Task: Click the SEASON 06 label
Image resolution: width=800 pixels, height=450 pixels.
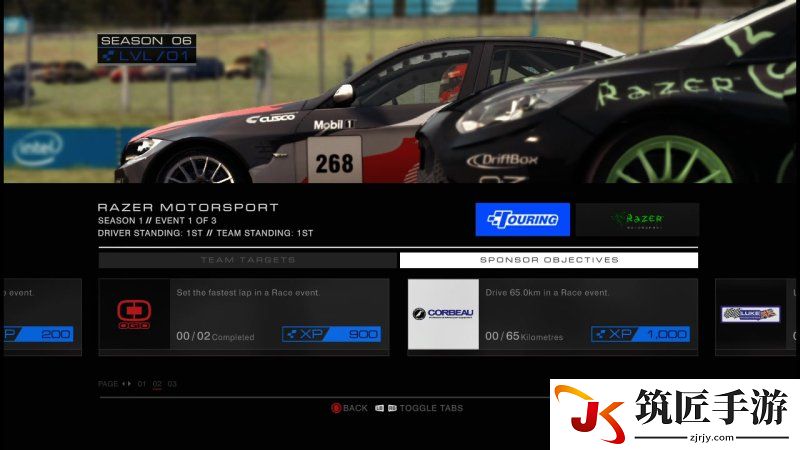Action: point(146,40)
